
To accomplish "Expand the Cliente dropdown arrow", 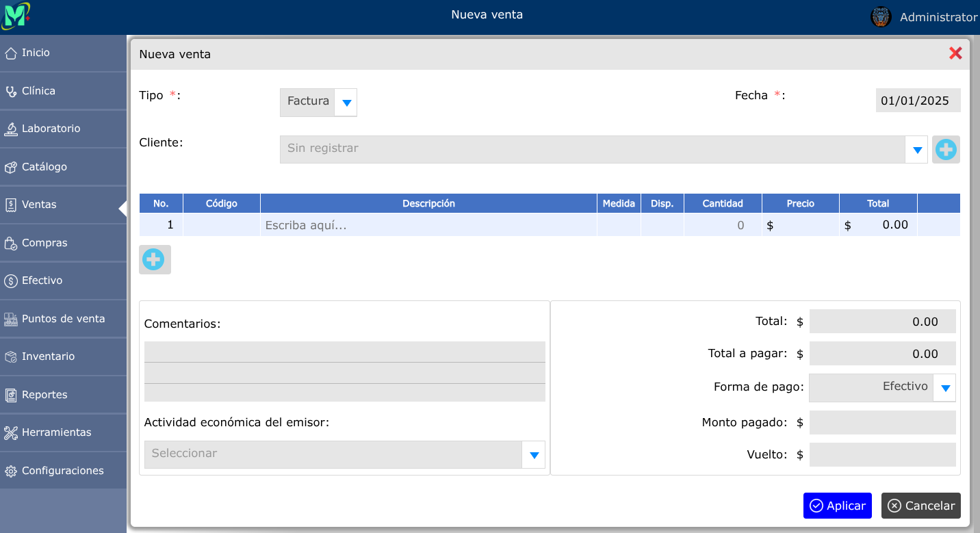I will pyautogui.click(x=917, y=150).
